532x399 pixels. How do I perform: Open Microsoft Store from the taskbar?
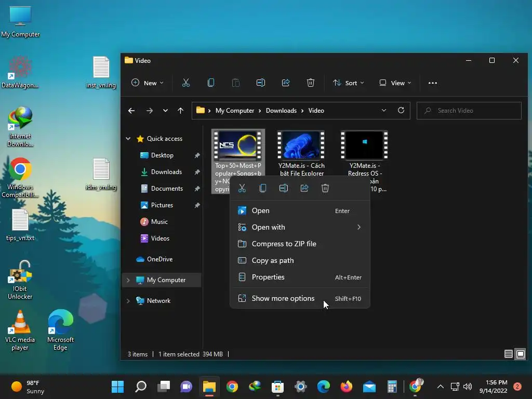pos(277,387)
